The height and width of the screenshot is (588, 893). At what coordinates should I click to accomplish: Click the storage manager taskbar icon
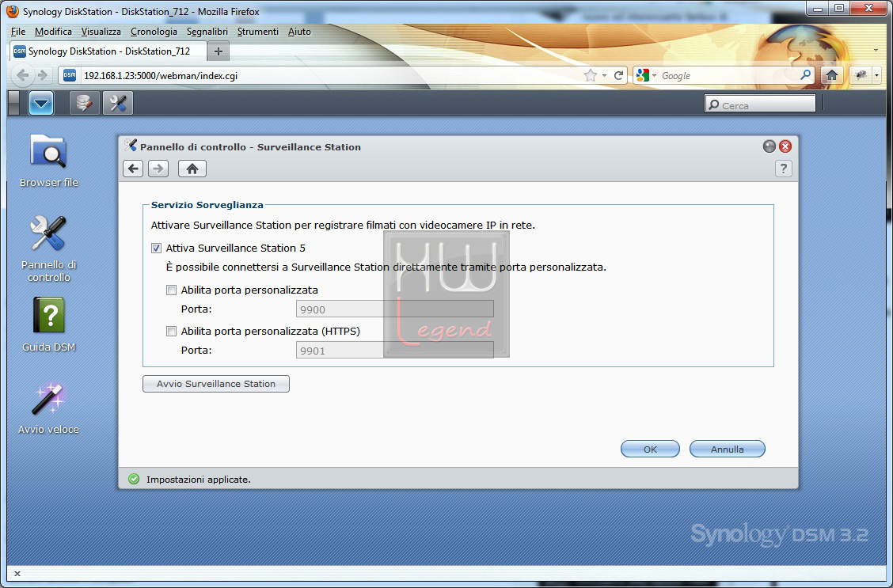tap(84, 104)
